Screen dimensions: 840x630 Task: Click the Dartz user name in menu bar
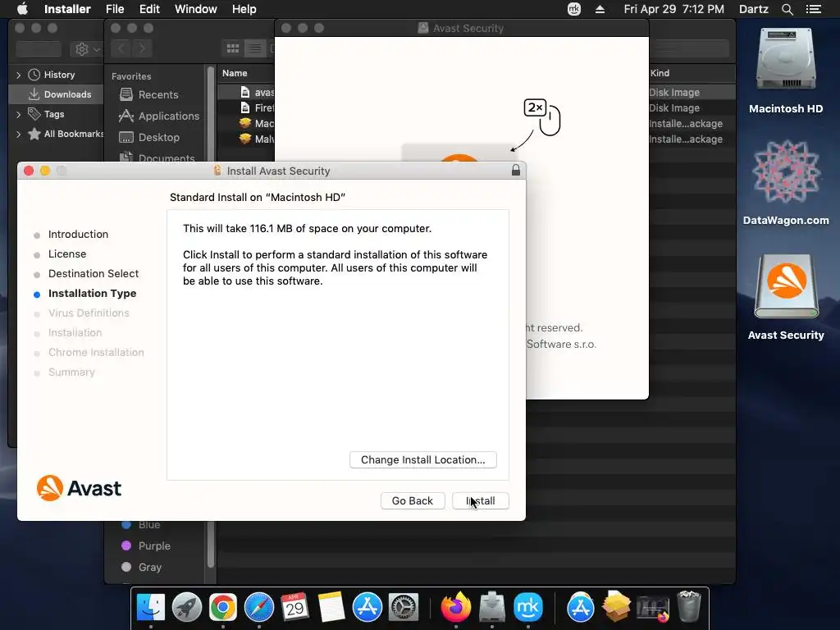coord(753,9)
